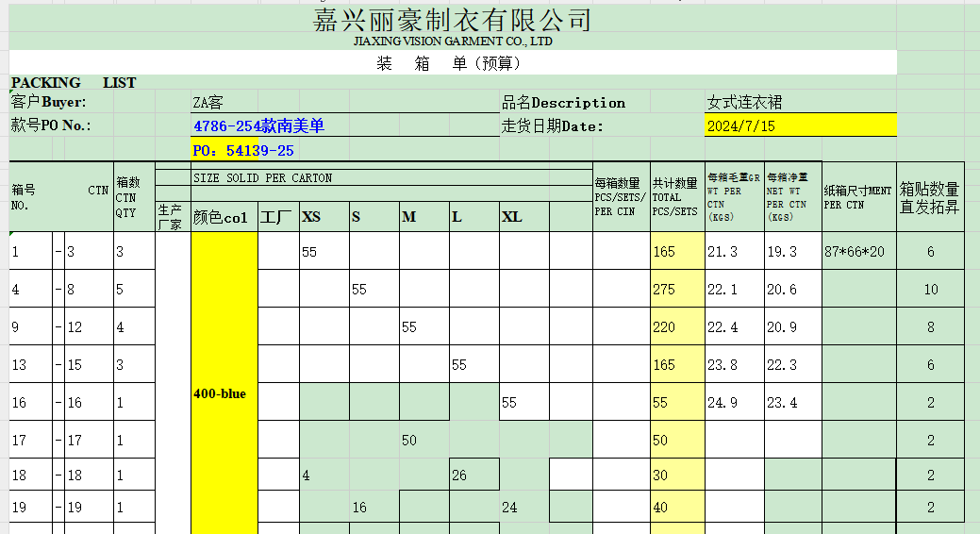Click the 装箱单(预算) title cell
This screenshot has height=534, width=980.
pos(448,63)
